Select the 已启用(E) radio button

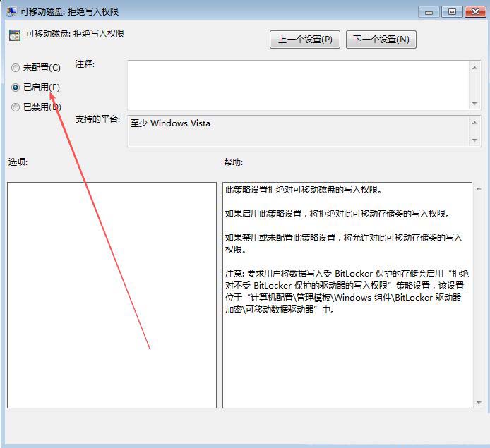click(x=16, y=87)
